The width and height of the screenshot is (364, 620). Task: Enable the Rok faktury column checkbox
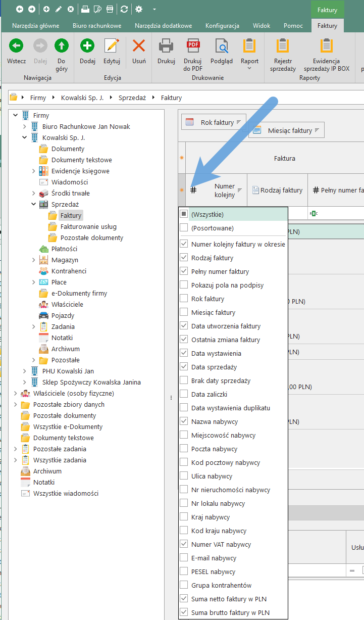[184, 299]
